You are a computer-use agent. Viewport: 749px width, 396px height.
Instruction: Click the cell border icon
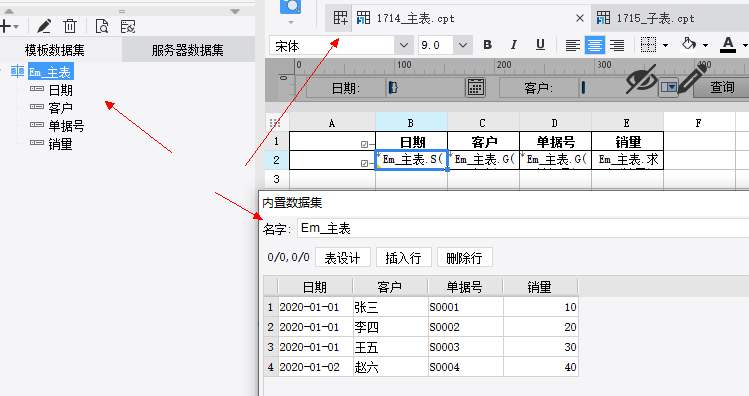648,45
